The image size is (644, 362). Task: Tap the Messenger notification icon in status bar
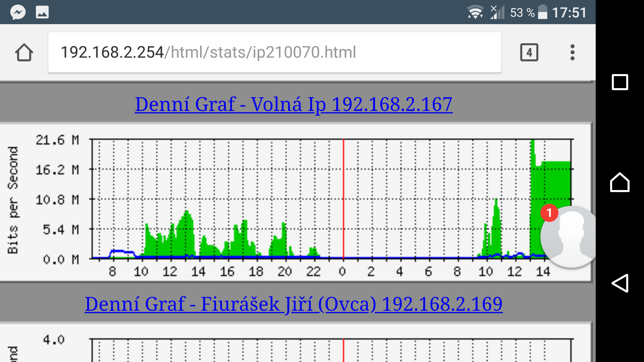pos(18,12)
